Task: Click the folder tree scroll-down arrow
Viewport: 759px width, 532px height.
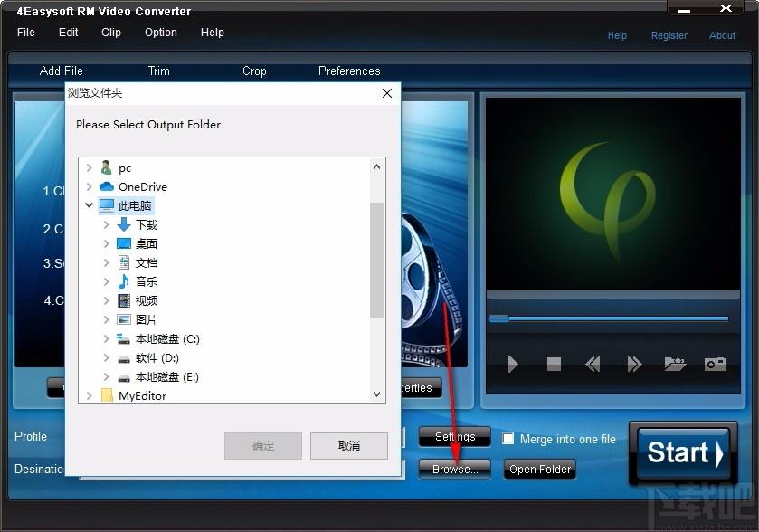Action: click(x=376, y=394)
